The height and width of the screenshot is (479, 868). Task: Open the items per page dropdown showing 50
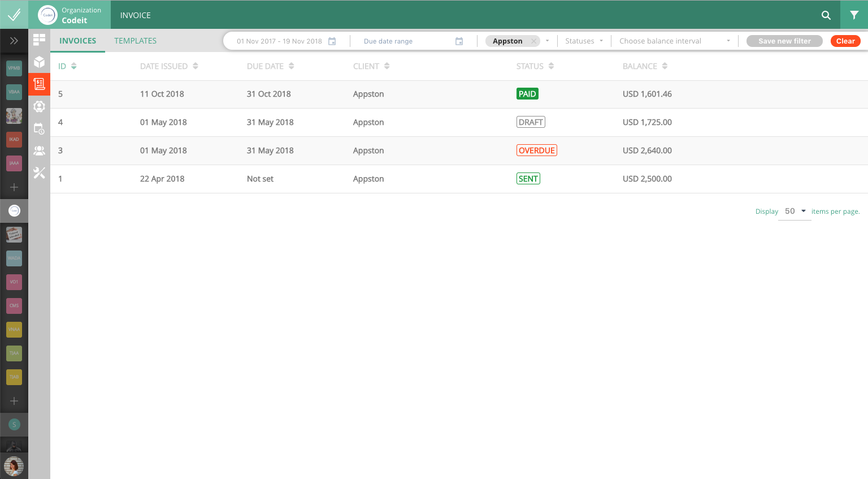tap(795, 211)
